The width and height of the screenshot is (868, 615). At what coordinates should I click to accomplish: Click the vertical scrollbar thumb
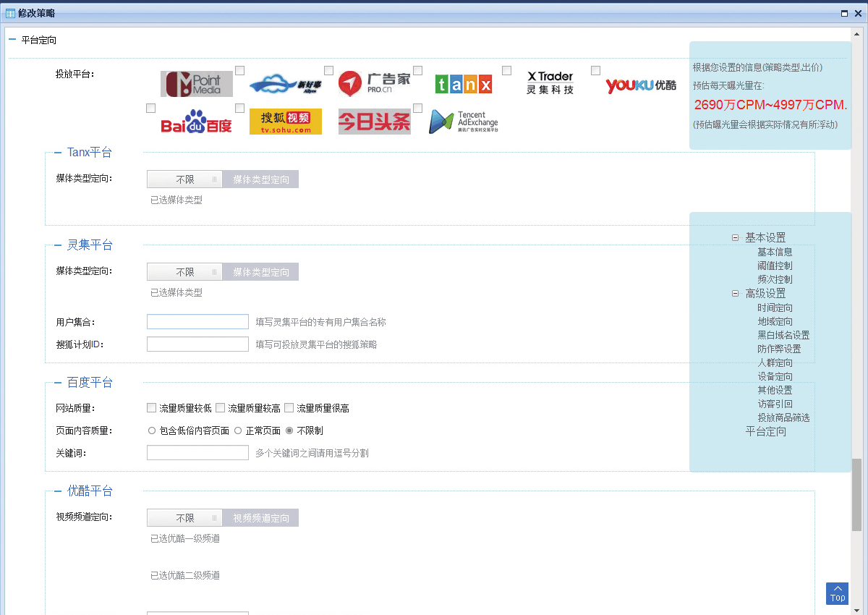tap(856, 495)
